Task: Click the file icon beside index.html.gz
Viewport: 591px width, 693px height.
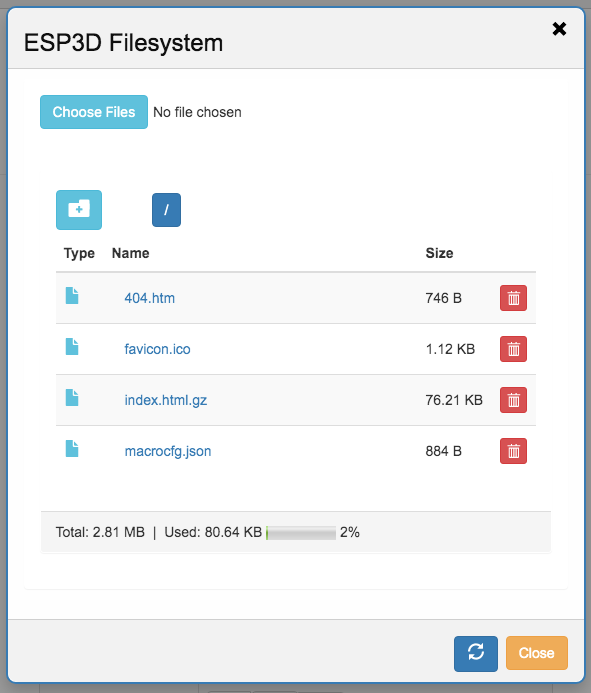Action: coord(72,398)
